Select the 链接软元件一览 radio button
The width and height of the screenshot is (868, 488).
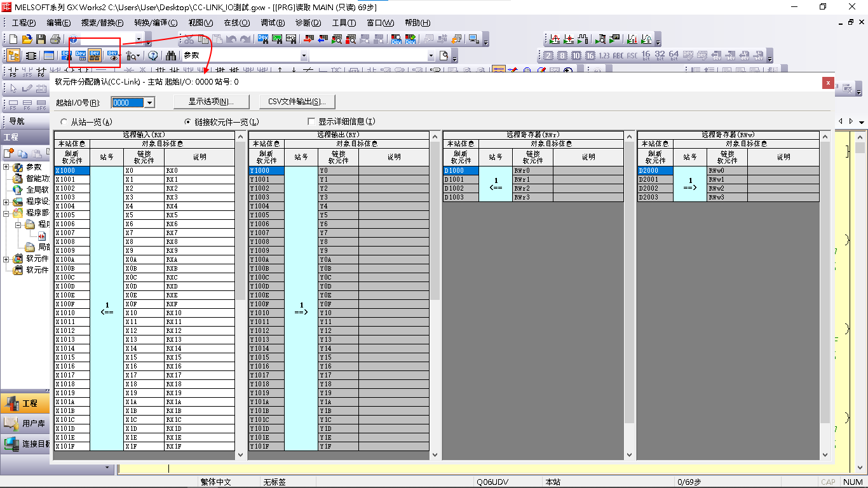click(x=187, y=122)
